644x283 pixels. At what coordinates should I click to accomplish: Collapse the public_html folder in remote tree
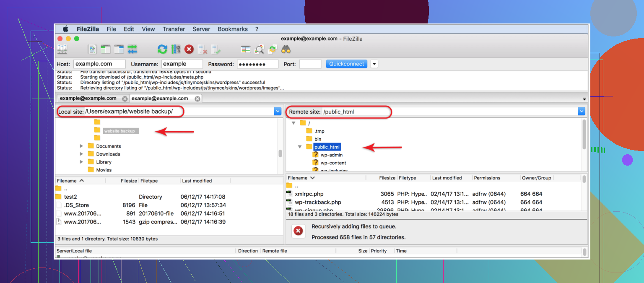[x=300, y=147]
